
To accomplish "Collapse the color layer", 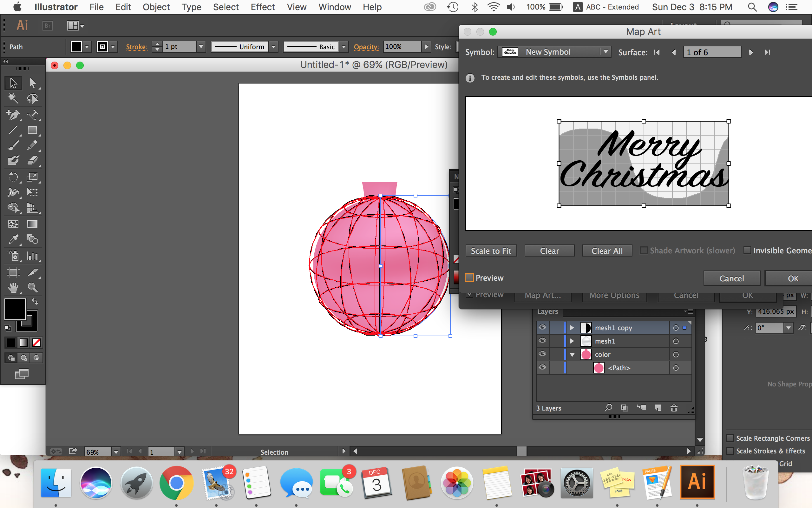I will click(572, 354).
